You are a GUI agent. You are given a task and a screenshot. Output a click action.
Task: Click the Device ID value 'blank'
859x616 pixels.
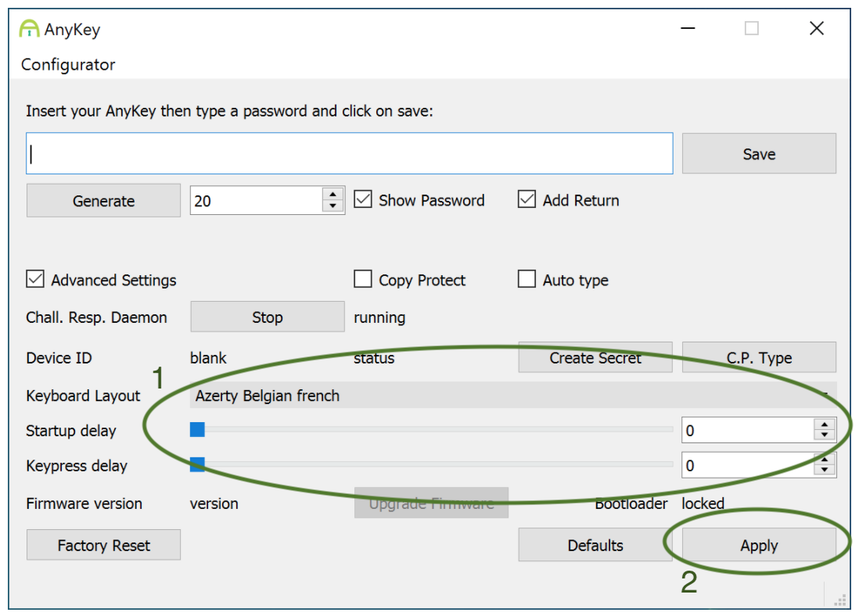(208, 357)
